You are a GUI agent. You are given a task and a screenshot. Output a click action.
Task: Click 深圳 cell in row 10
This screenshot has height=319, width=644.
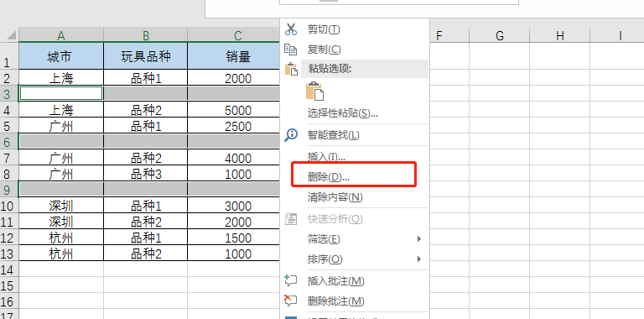click(x=61, y=206)
